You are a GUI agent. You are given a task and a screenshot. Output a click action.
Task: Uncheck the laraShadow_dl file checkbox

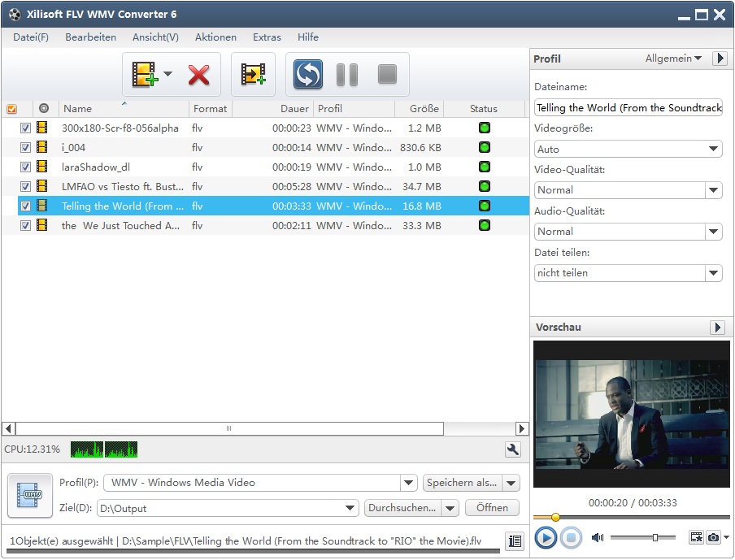tap(25, 167)
